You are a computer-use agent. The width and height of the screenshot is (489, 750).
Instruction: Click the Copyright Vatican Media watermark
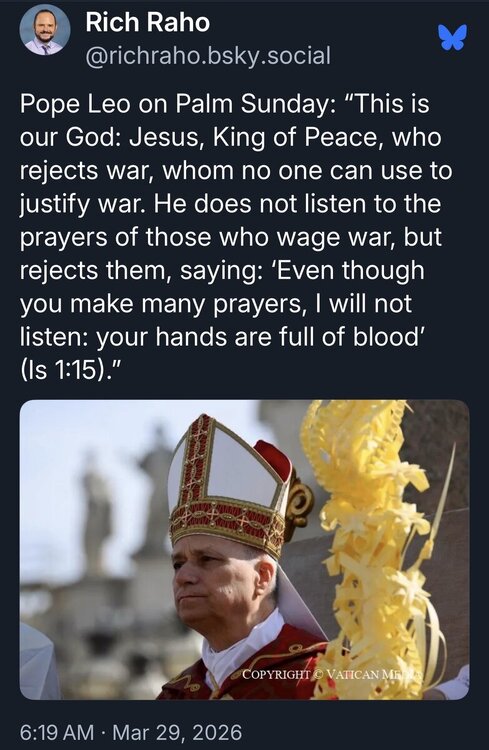[x=332, y=674]
